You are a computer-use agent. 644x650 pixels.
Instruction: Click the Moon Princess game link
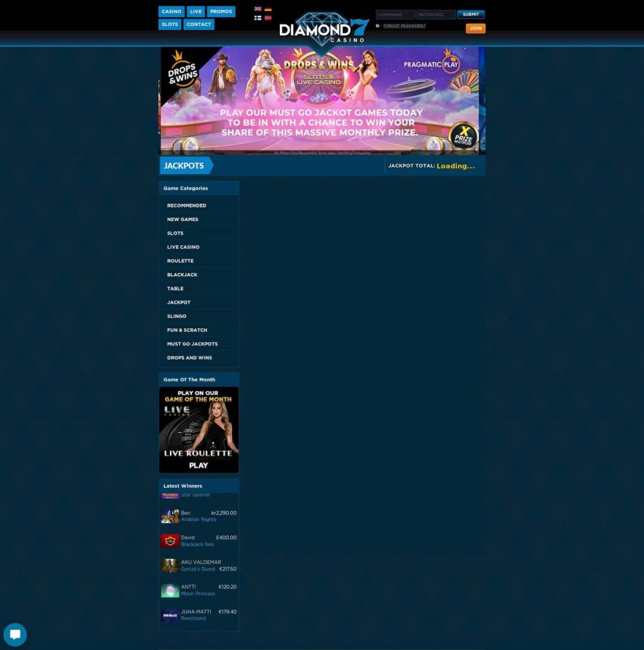pos(198,594)
